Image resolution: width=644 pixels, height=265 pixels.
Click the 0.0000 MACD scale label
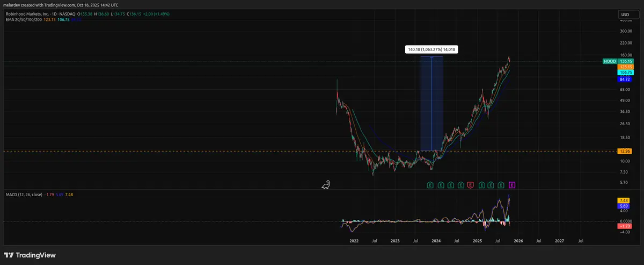pyautogui.click(x=625, y=221)
